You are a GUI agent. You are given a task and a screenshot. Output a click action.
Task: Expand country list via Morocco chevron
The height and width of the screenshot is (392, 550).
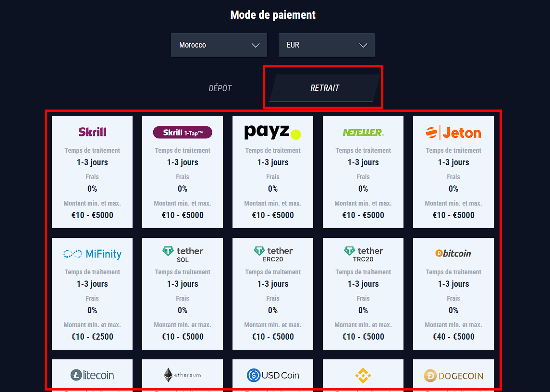(x=256, y=45)
